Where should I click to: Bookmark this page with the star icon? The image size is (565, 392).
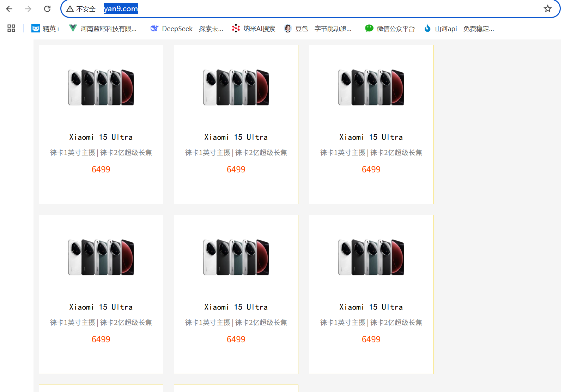547,9
